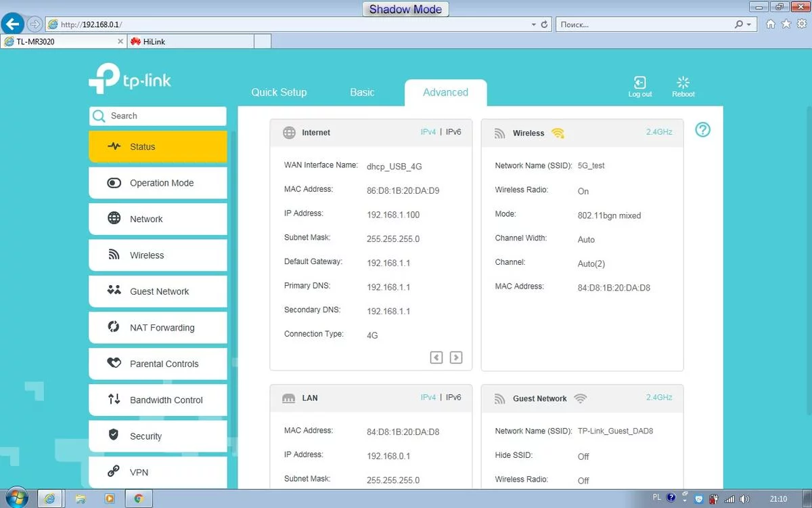This screenshot has height=508, width=812.
Task: Open Bandwidth Control menu item
Action: [158, 400]
